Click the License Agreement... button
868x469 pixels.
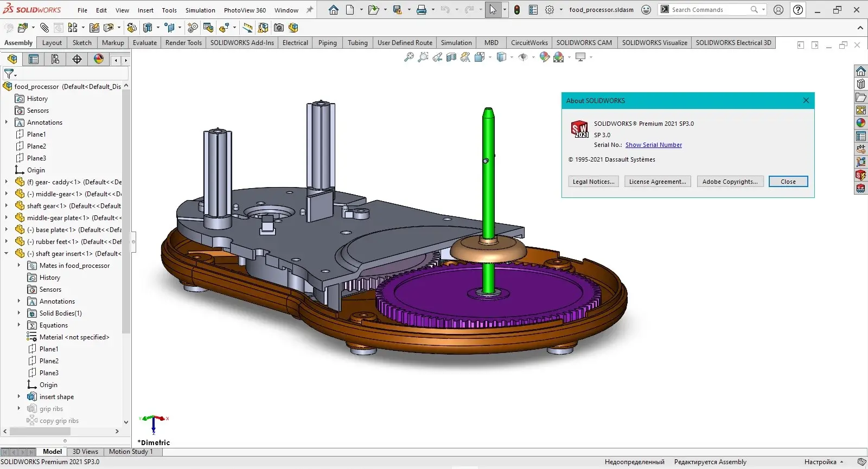(658, 182)
